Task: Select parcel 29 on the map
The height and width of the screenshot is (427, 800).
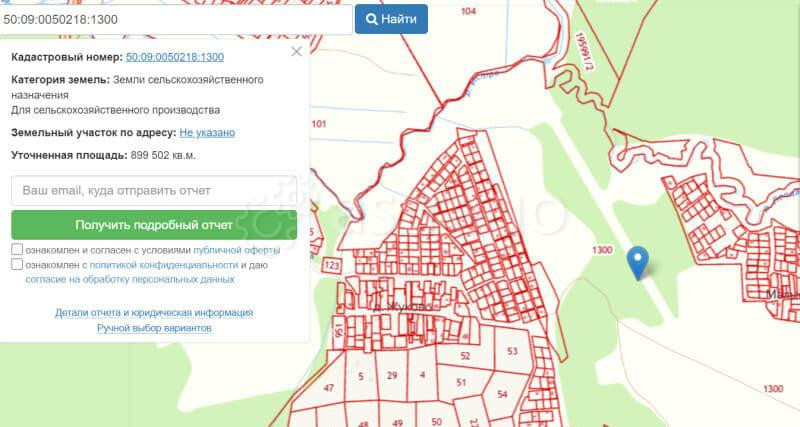Action: [x=392, y=376]
